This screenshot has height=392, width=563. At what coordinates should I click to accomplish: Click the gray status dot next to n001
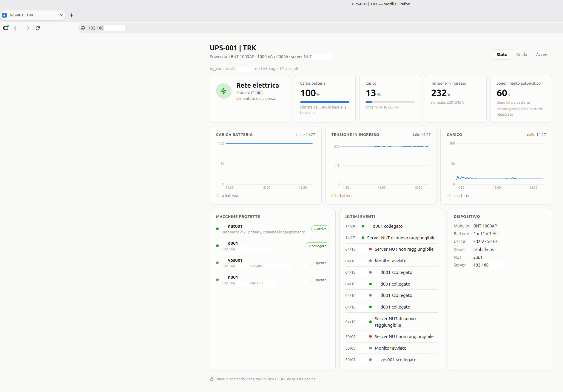coord(218,280)
